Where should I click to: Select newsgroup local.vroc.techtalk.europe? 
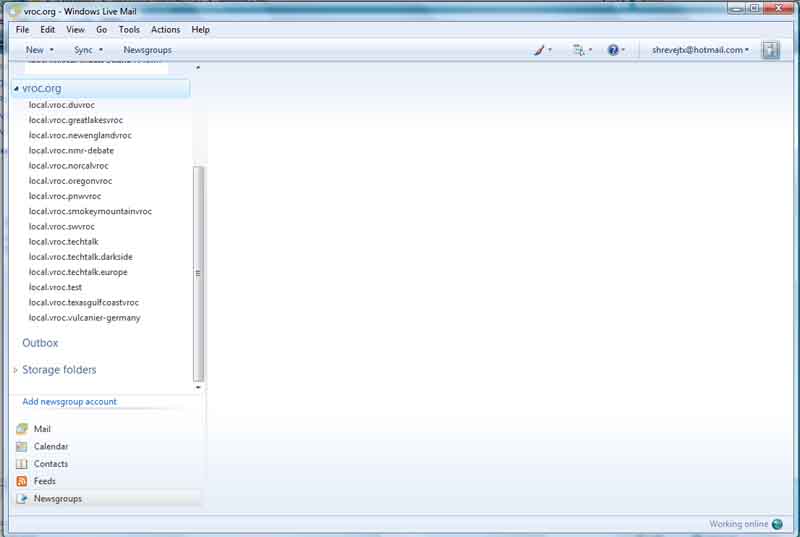point(78,272)
